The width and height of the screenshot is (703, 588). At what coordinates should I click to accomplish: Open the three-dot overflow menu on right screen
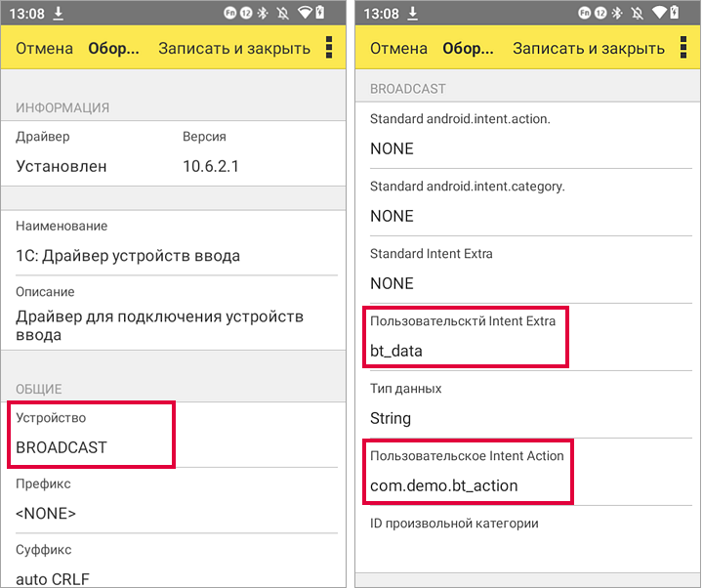click(x=683, y=48)
